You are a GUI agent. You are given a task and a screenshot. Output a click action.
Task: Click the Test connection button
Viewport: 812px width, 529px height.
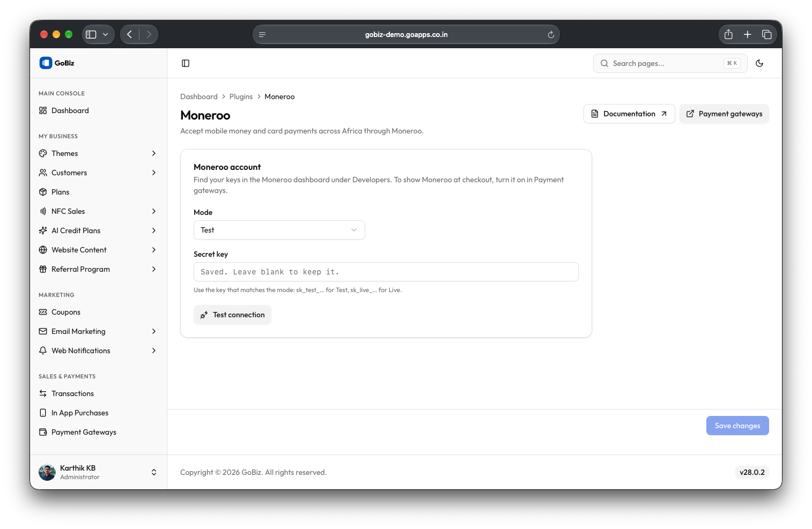coord(232,315)
